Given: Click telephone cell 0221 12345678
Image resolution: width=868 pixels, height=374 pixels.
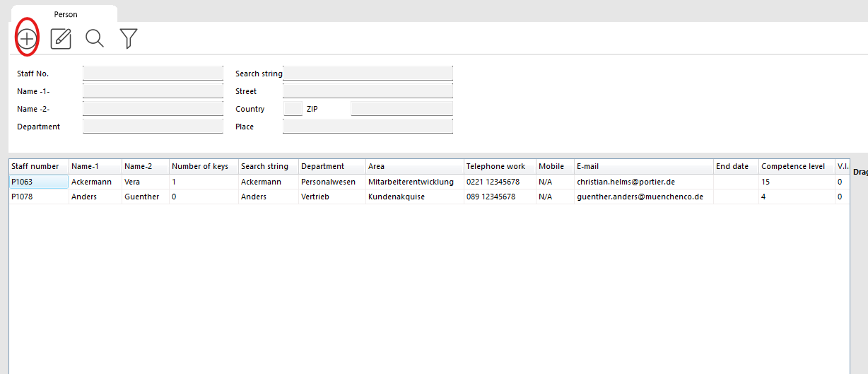Looking at the screenshot, I should 500,182.
